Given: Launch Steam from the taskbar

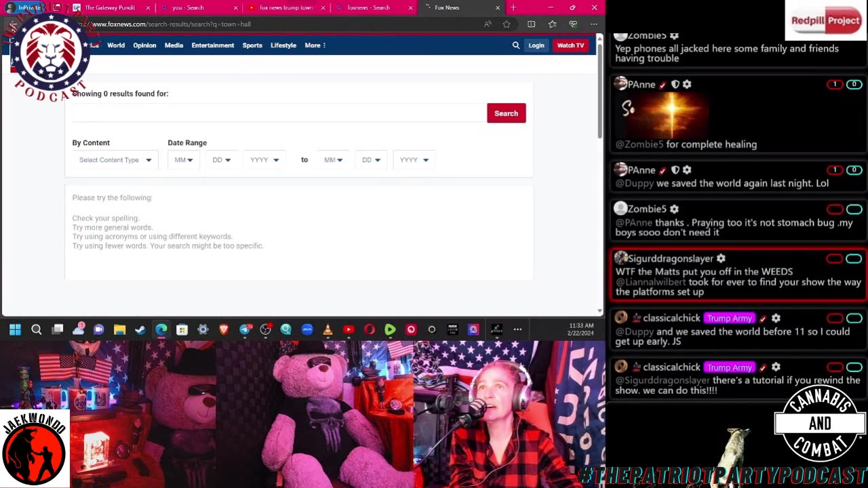Looking at the screenshot, I should coord(140,329).
